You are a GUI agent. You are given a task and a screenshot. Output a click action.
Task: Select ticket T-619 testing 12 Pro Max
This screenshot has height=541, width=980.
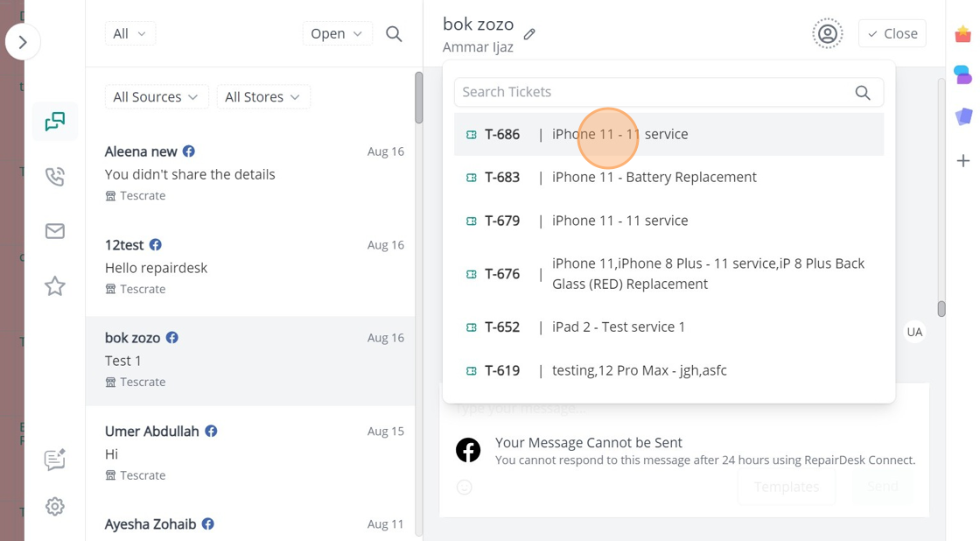pos(668,370)
